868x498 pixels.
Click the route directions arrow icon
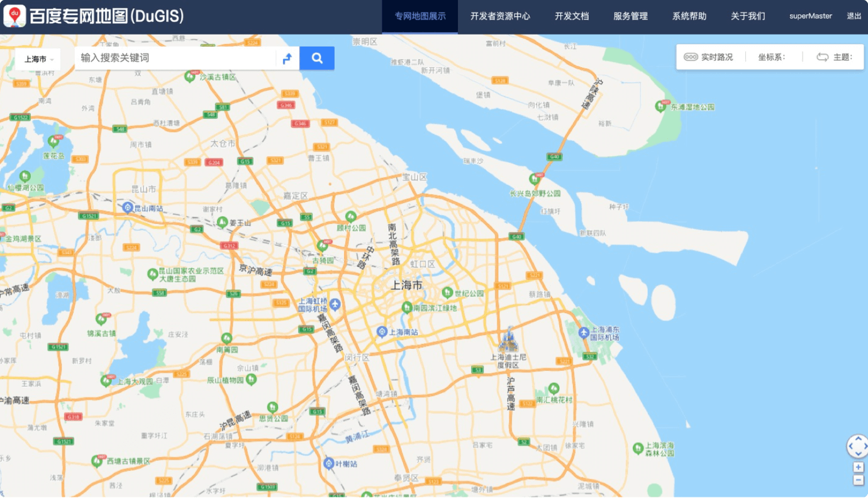click(287, 58)
